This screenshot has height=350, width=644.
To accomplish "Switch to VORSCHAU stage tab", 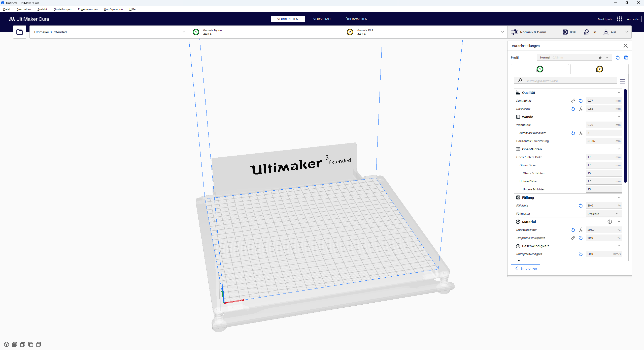I will 322,19.
